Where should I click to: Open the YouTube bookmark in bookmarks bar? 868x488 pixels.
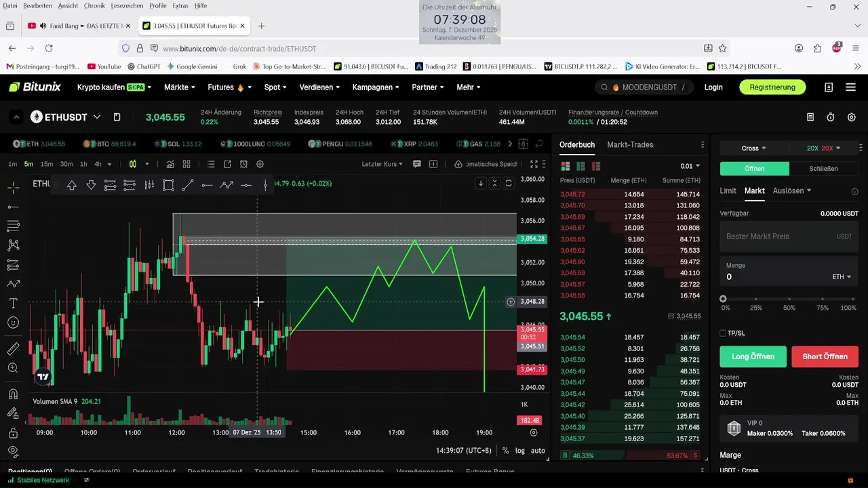(x=104, y=66)
